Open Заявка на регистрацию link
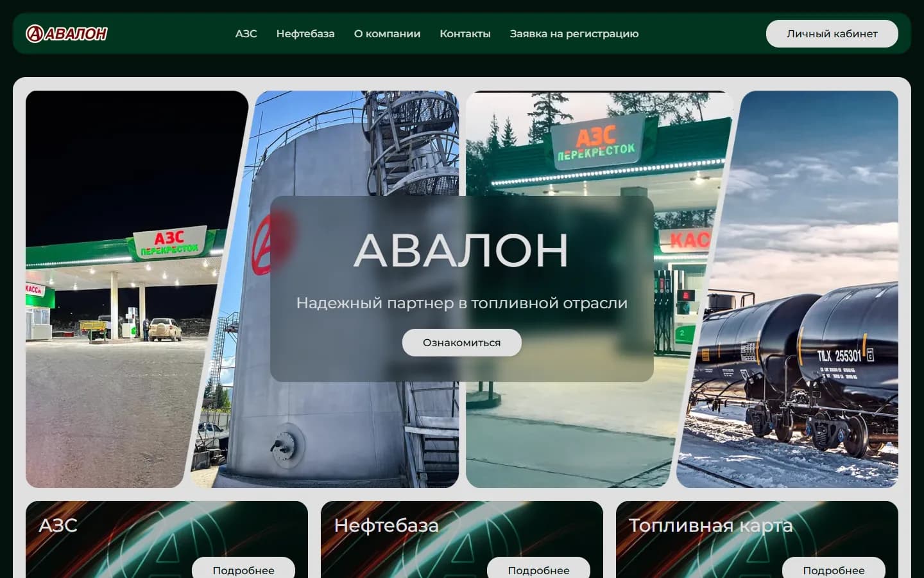Screen dimensions: 924x578 (x=574, y=33)
